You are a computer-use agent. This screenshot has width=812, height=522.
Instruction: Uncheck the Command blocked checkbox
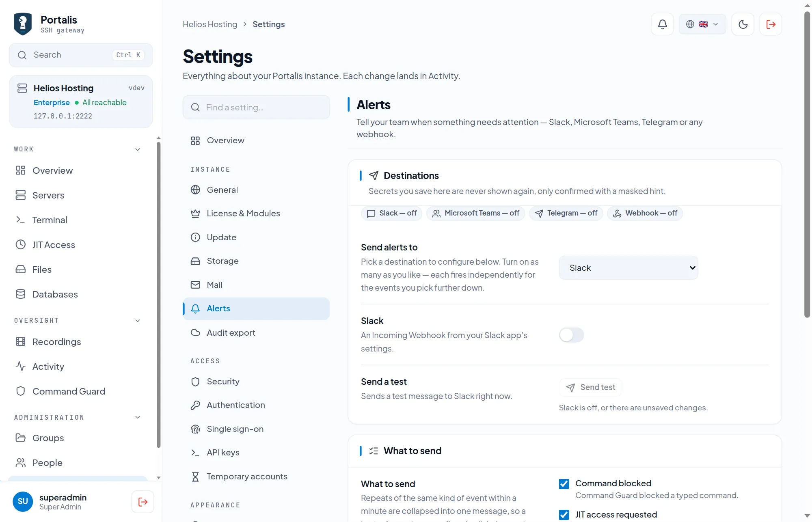564,484
